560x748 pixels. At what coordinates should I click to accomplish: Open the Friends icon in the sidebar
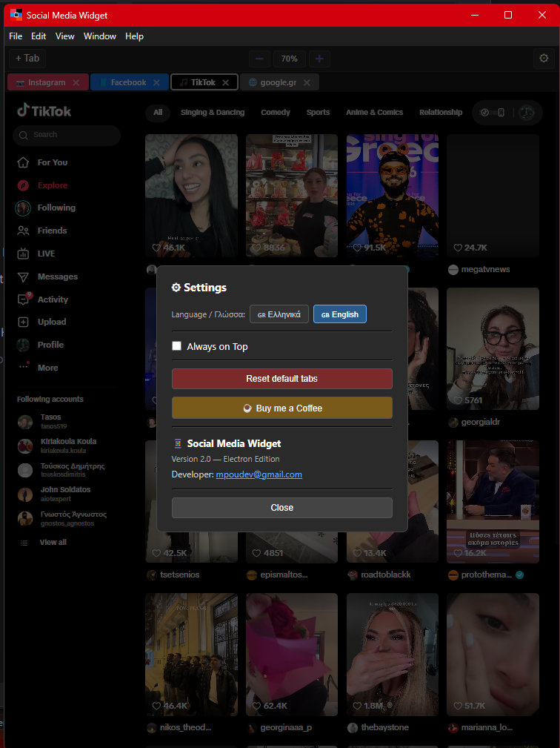tap(23, 231)
